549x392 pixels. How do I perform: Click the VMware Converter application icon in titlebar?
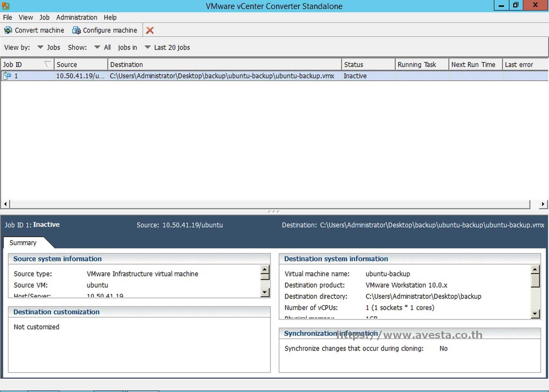[5, 5]
